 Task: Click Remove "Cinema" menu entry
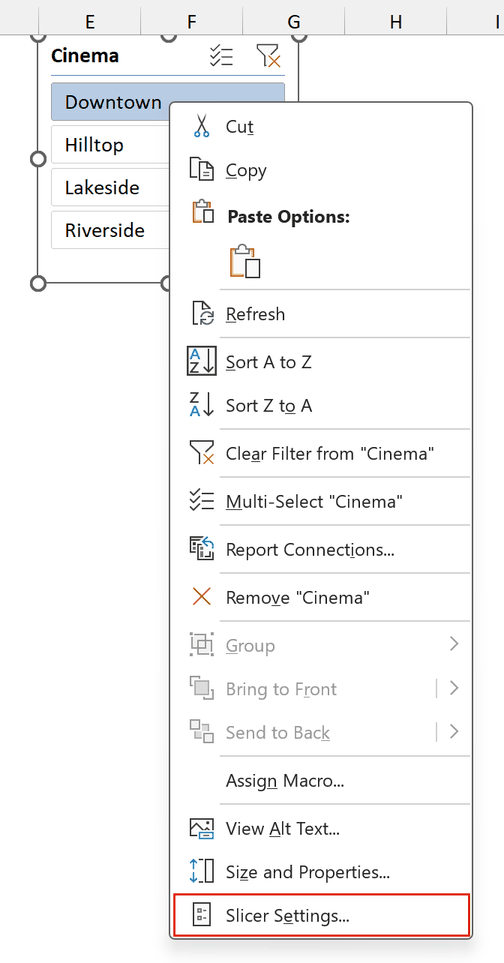pyautogui.click(x=321, y=597)
